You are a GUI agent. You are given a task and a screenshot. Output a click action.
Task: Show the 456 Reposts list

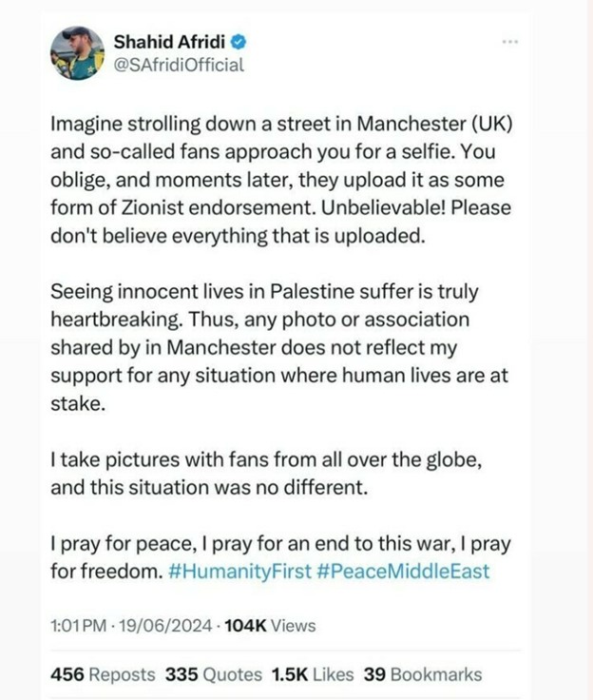tap(103, 674)
